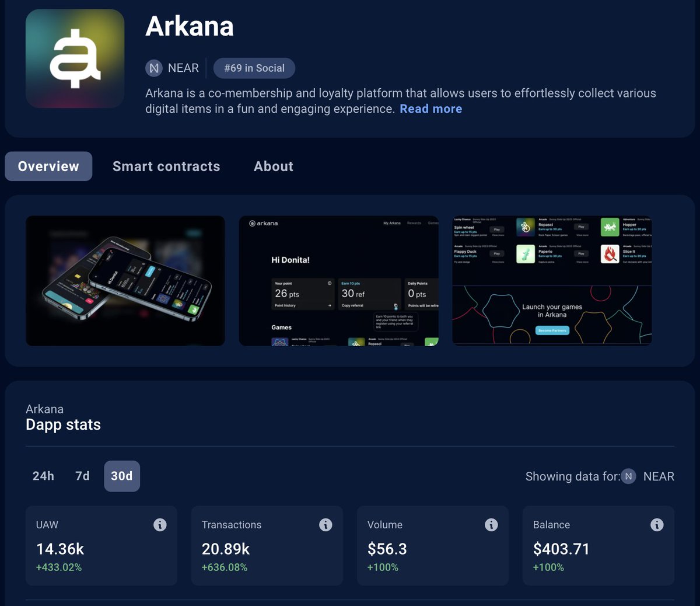Click the NEAR protocol icon beside the app name
Viewport: 700px width, 606px height.
point(153,68)
